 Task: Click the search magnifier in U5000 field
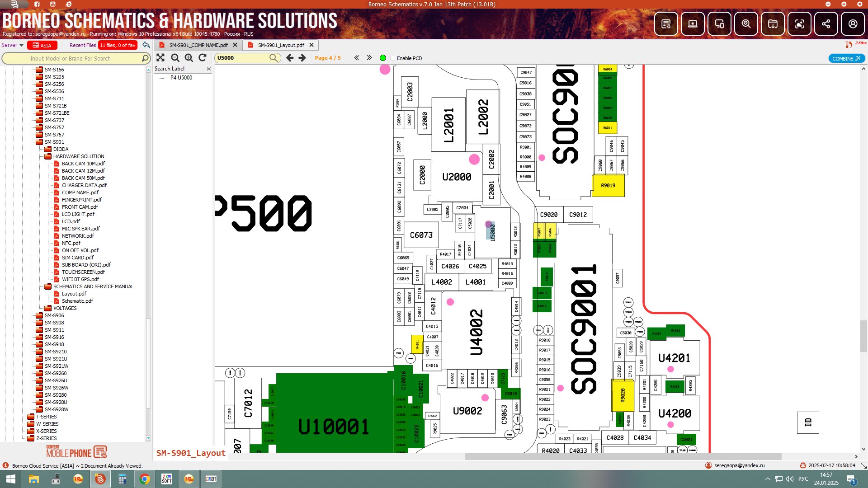[x=273, y=58]
